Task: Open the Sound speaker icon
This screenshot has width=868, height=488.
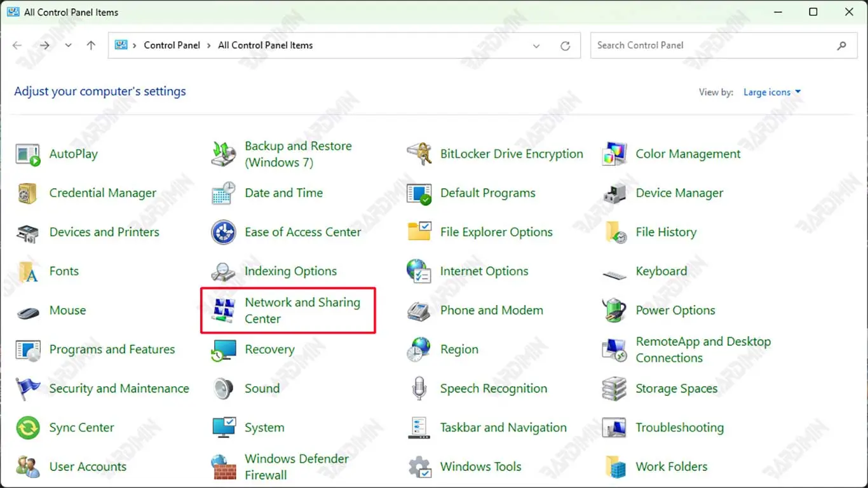Action: [x=224, y=389]
